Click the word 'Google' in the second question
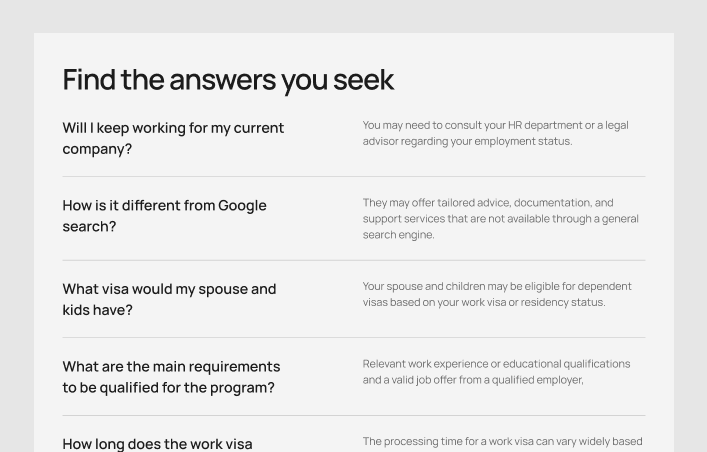Screen dimensions: 707x452 242,205
